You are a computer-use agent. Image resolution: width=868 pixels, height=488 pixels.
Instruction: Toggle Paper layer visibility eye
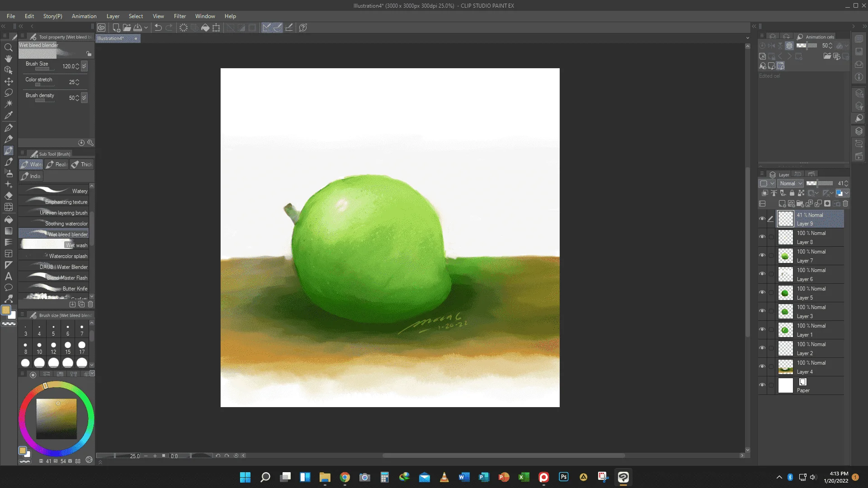(x=762, y=385)
